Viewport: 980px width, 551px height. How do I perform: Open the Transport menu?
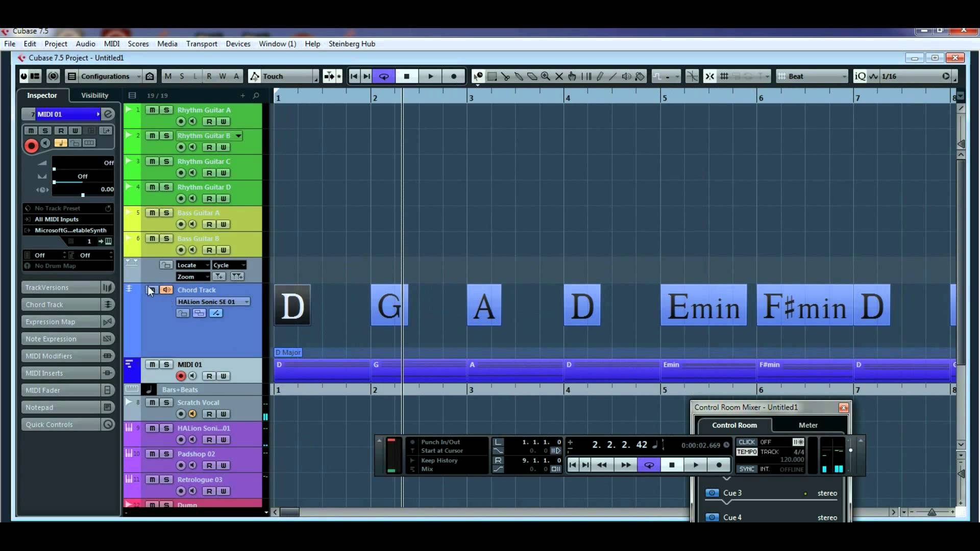click(202, 44)
